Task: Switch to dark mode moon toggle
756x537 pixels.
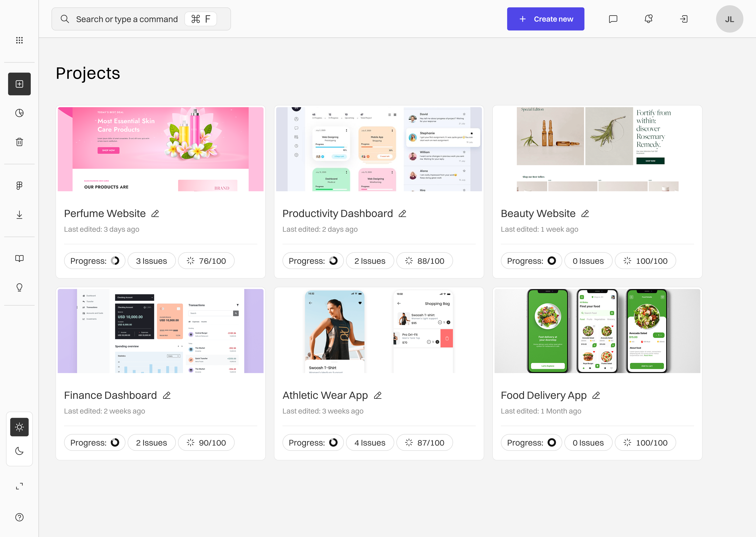Action: tap(19, 451)
